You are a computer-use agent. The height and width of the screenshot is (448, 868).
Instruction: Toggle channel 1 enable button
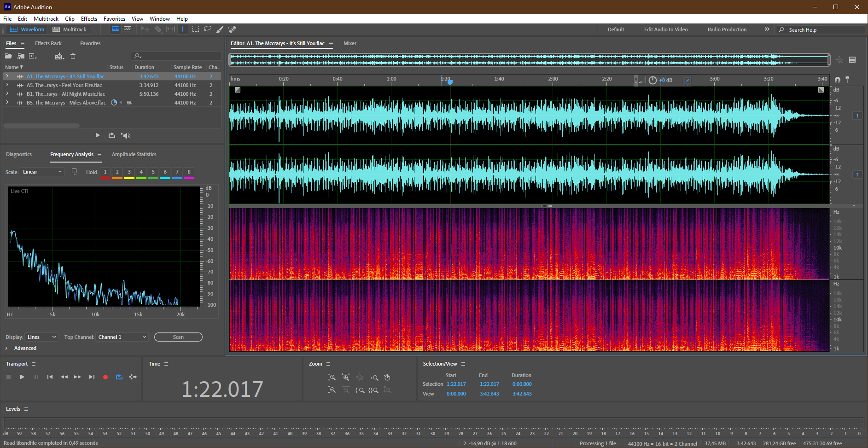click(x=857, y=116)
